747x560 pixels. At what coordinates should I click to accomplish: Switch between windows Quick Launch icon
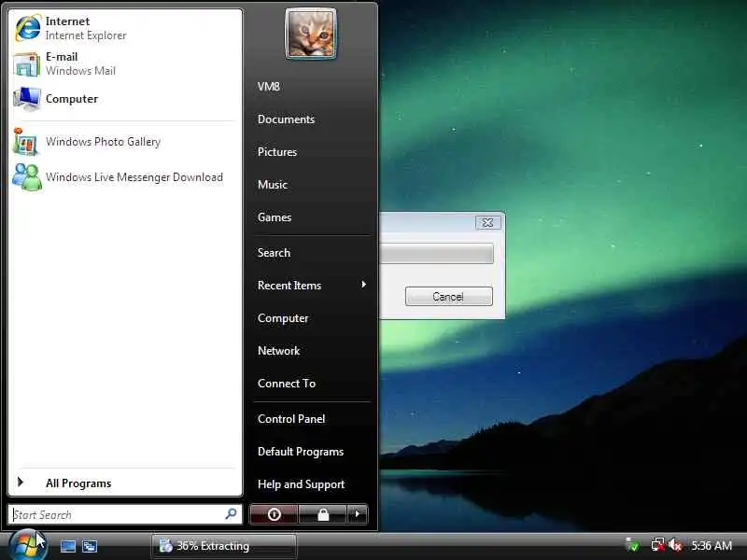click(90, 546)
